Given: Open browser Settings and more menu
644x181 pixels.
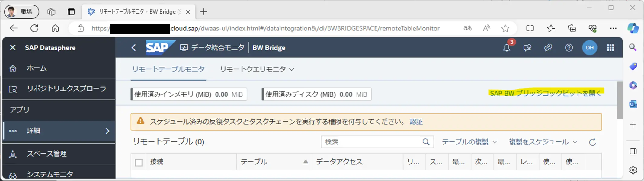Looking at the screenshot, I should (613, 28).
